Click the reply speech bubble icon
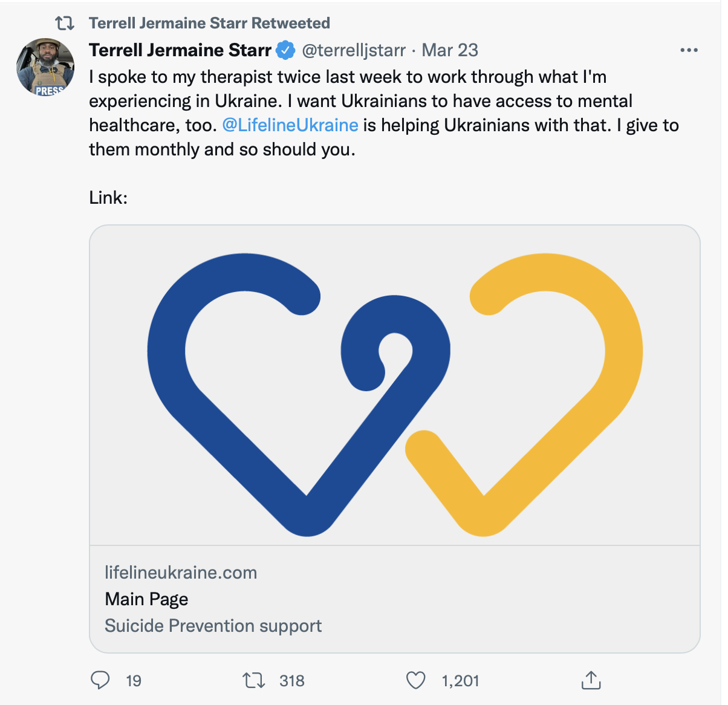This screenshot has height=705, width=728. pos(100,680)
